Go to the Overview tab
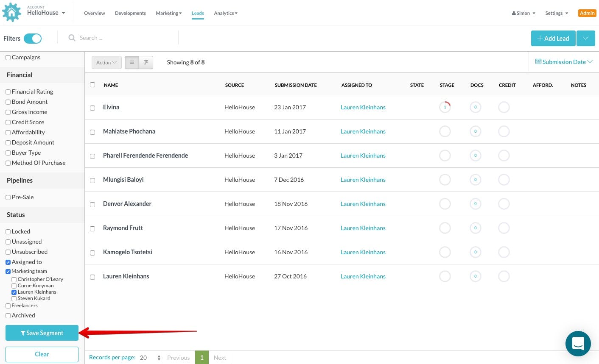This screenshot has width=599, height=364. [95, 13]
